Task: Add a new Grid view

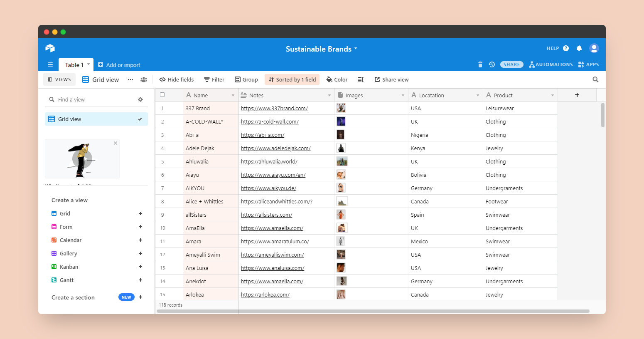Action: click(x=140, y=213)
